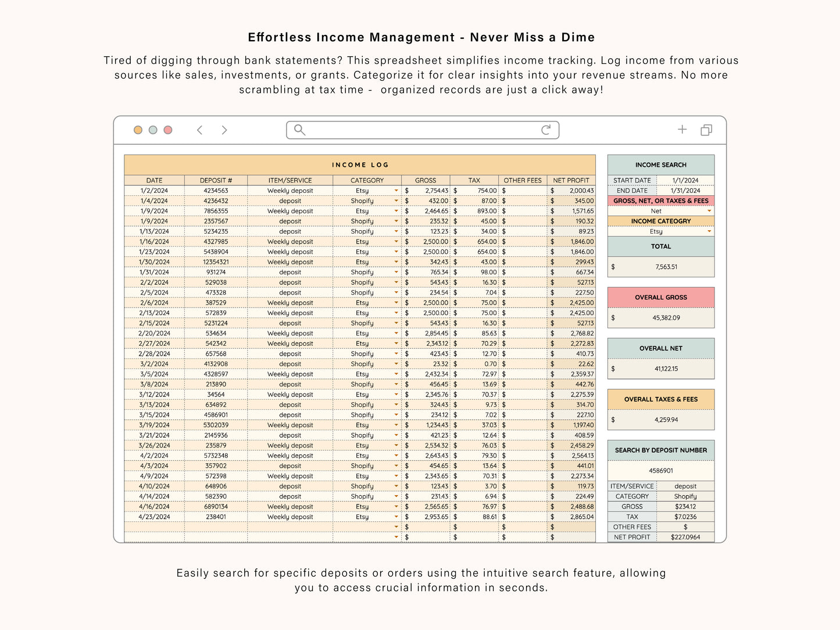Click the duplicate windows icon
840x630 pixels.
coord(706,130)
